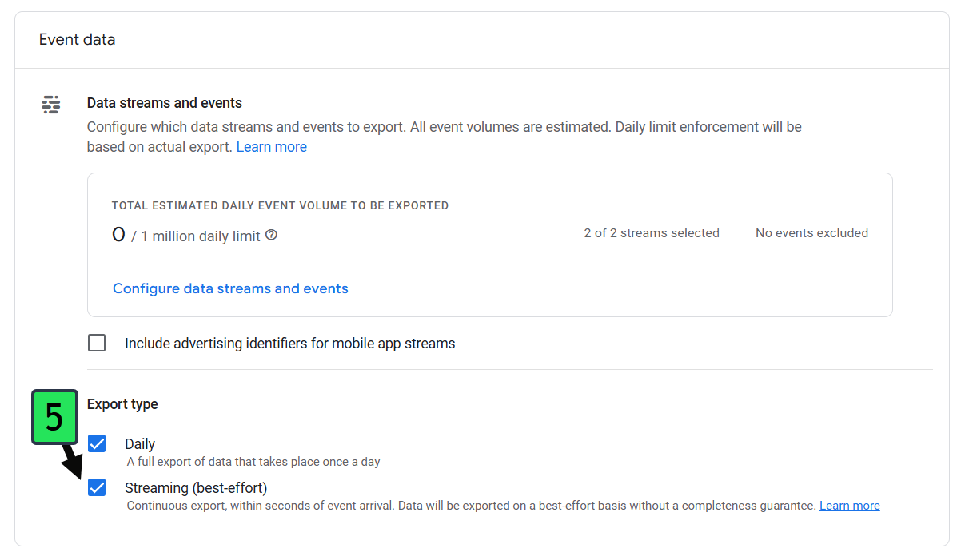This screenshot has height=560, width=965.
Task: Open Learn more link under Data streams
Action: 271,147
